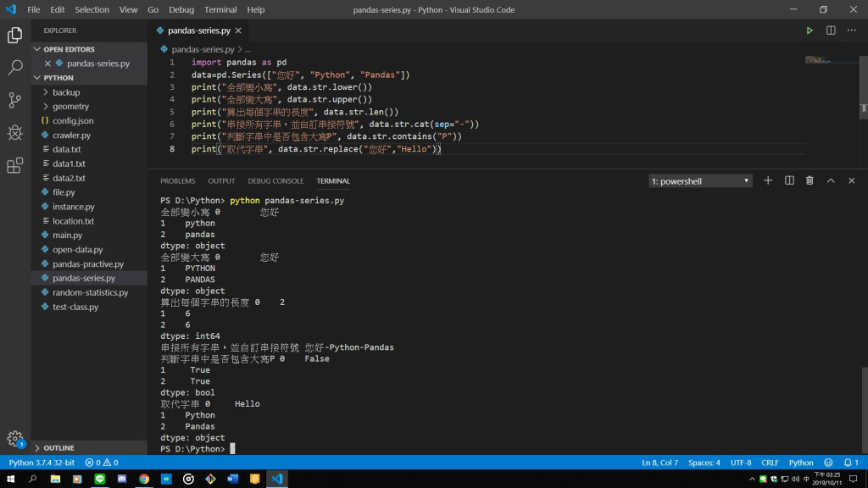Viewport: 868px width, 488px height.
Task: Switch to the Problems panel tab
Action: coord(178,181)
